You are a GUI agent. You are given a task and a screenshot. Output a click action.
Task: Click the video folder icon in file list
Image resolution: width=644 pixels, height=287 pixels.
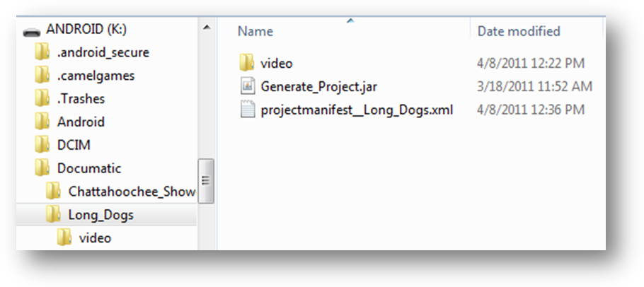pyautogui.click(x=247, y=64)
